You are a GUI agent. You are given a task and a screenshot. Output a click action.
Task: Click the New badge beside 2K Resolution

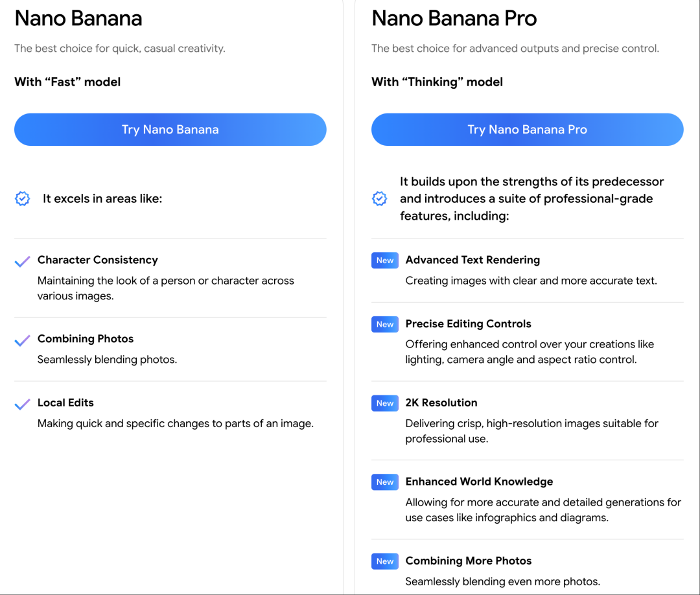point(385,403)
